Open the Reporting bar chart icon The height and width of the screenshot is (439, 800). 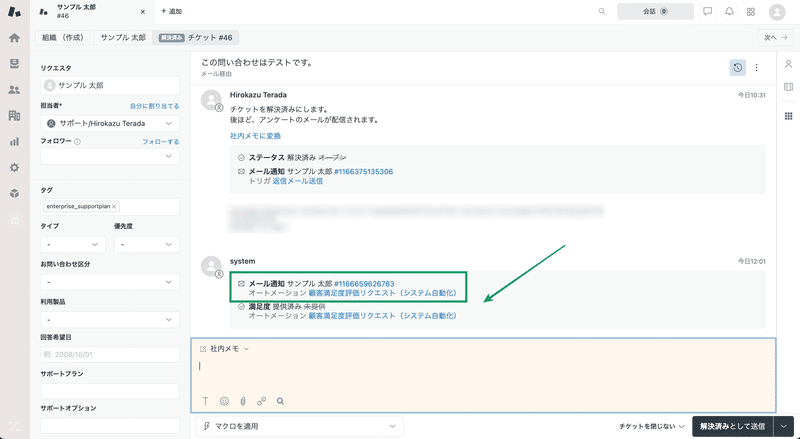click(x=14, y=142)
